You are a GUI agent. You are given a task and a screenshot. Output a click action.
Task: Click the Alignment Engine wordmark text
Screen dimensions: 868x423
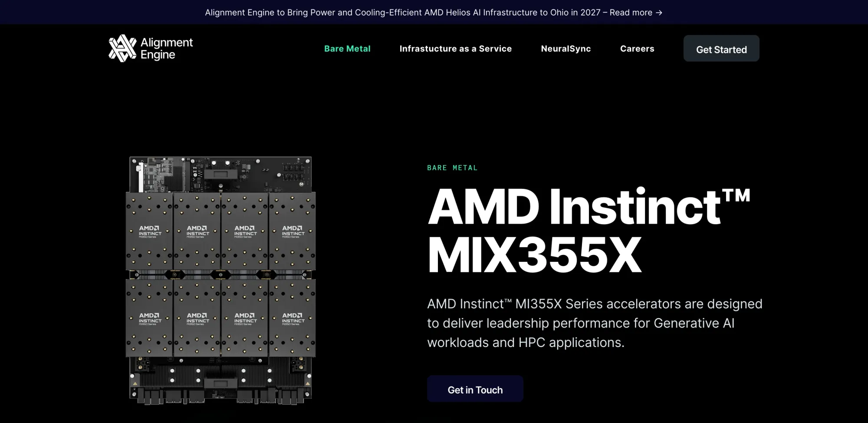(x=167, y=48)
